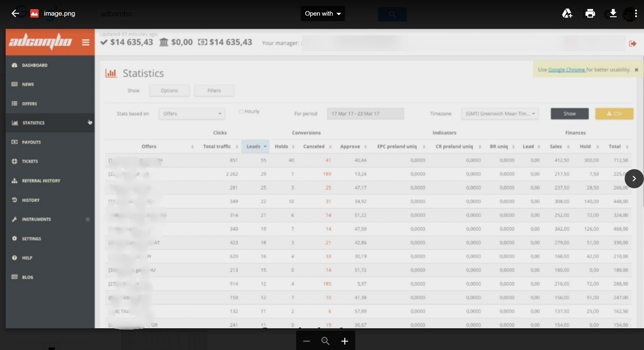Viewport: 644px width, 350px height.
Task: Click the logout icon in the header
Action: pyautogui.click(x=634, y=44)
